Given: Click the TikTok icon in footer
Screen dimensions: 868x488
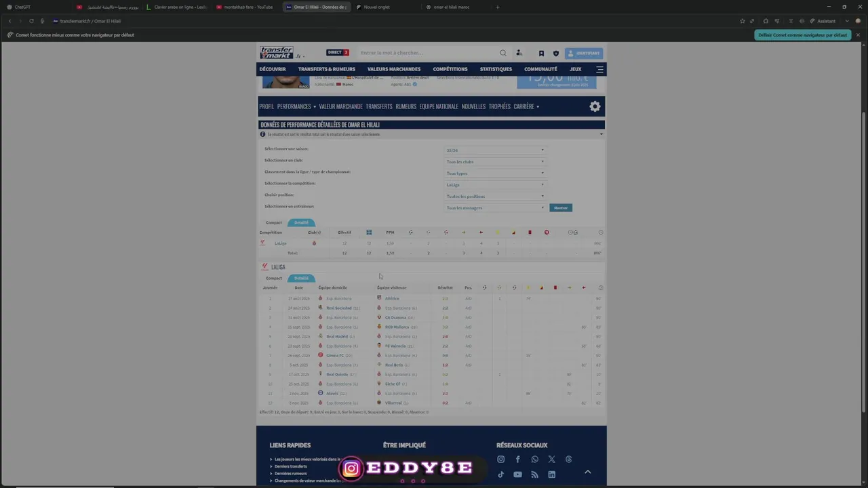Looking at the screenshot, I should 501,474.
